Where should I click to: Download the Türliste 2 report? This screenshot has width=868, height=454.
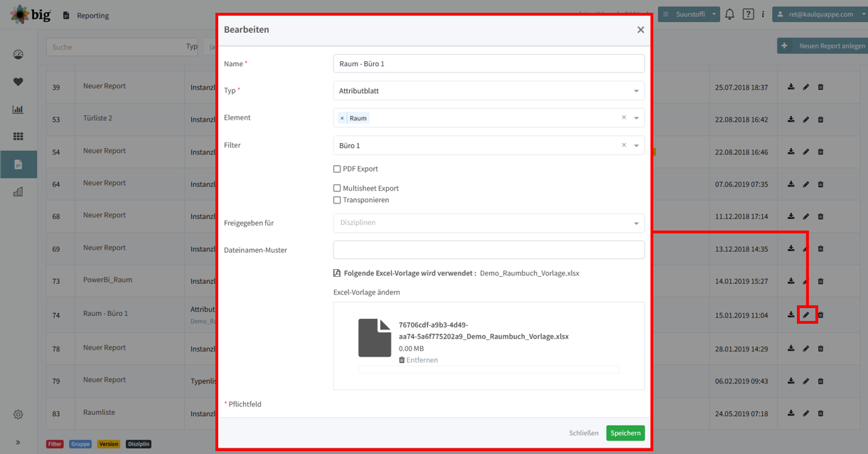point(791,120)
